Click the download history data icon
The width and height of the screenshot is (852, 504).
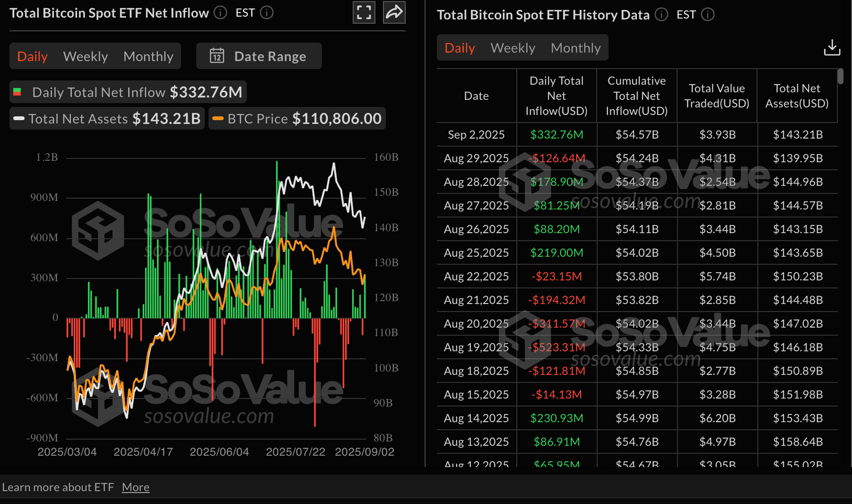coord(831,48)
